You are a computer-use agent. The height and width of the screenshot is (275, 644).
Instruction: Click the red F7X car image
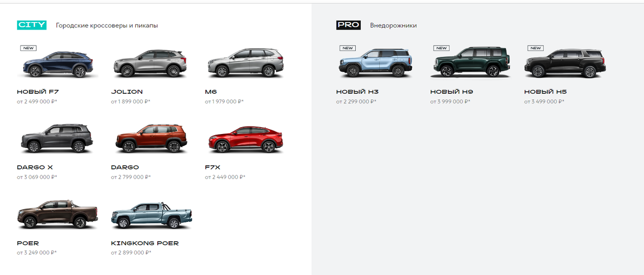[x=245, y=139]
